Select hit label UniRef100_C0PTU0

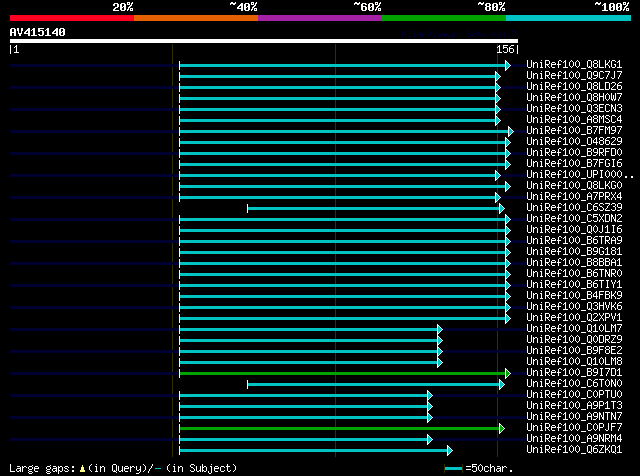pos(574,395)
